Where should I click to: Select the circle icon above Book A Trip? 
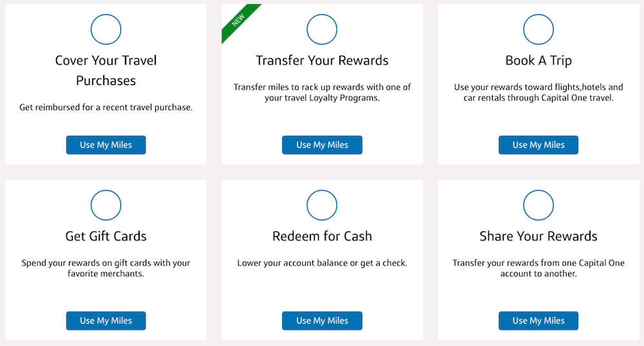coord(538,29)
